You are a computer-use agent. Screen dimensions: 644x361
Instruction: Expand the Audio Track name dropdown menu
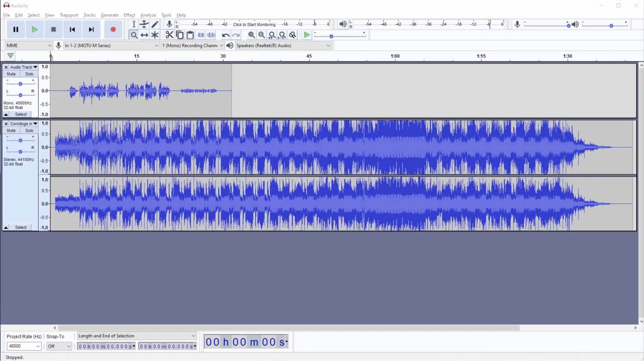(35, 67)
